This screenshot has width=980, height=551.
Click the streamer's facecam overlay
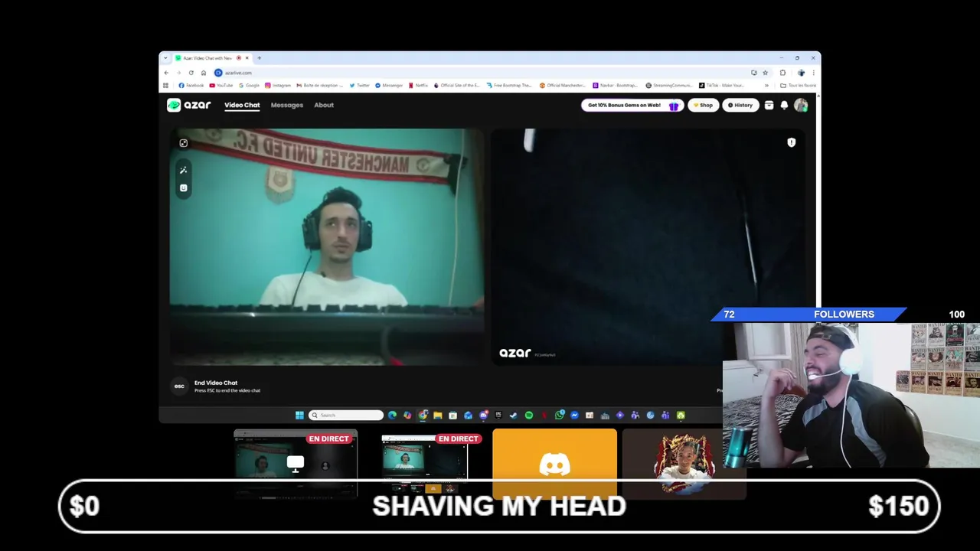tap(851, 394)
